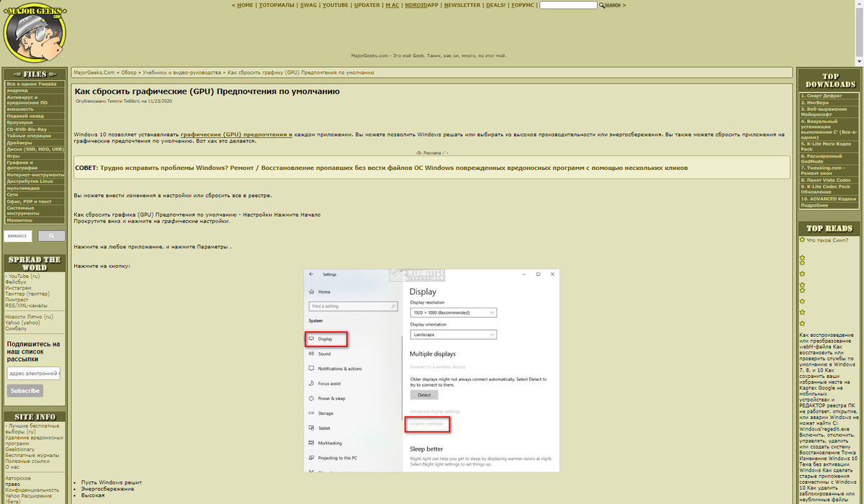864x504 pixels.
Task: Open 'Бесплатные журналы' in Site Info
Action: (x=32, y=455)
